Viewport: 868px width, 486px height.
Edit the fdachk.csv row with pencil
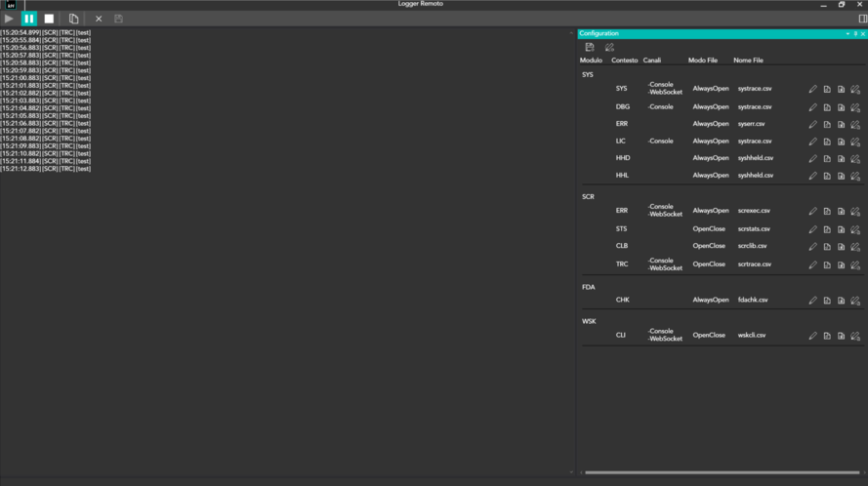pos(813,301)
